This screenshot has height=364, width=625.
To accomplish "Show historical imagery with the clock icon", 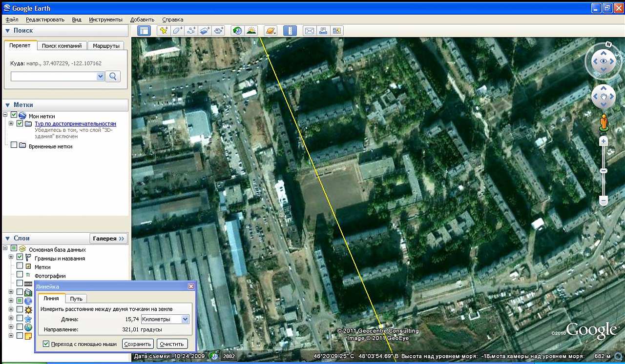I will [x=237, y=31].
